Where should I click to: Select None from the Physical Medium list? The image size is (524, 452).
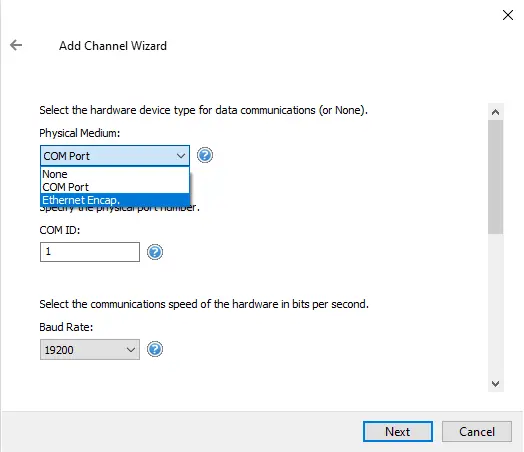(115, 174)
